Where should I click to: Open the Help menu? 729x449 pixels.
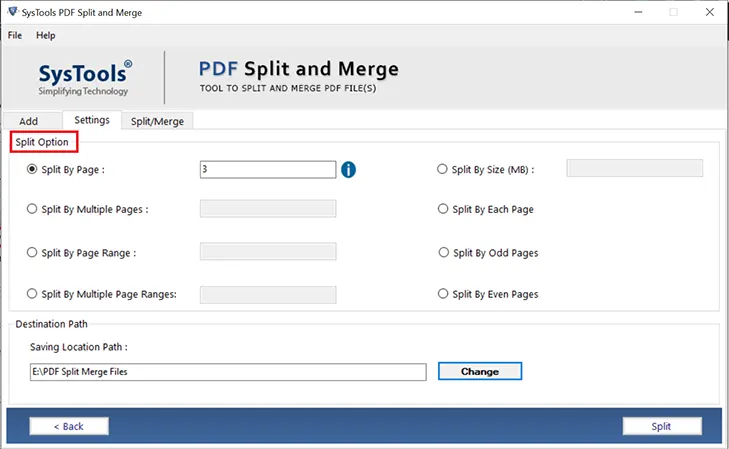click(x=46, y=35)
